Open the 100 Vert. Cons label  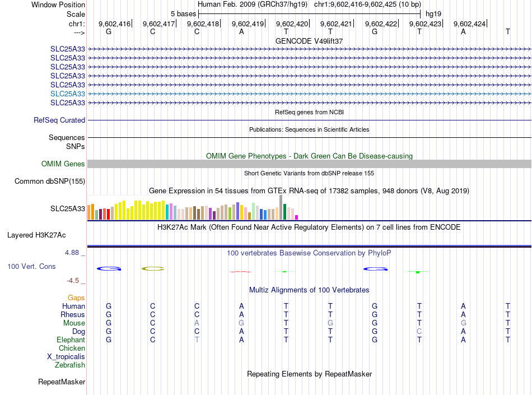point(31,266)
